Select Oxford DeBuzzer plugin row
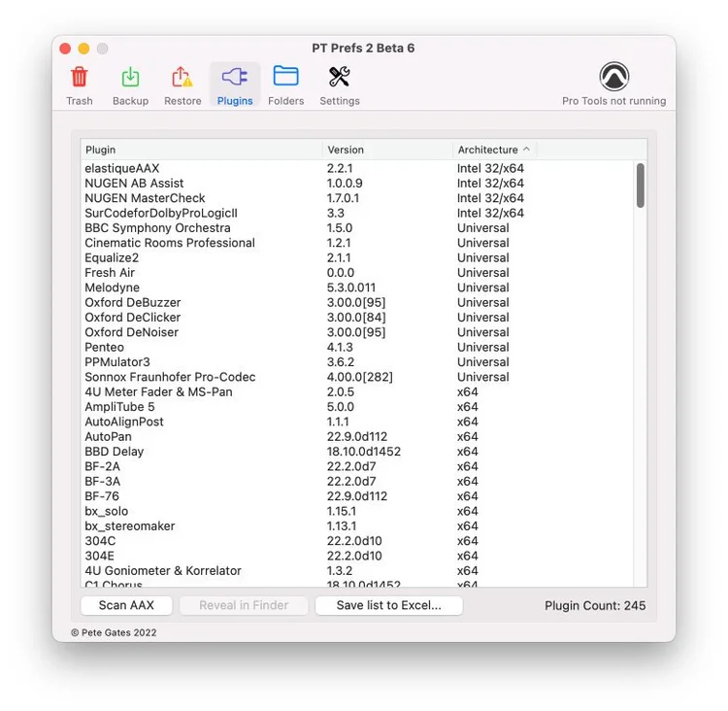The width and height of the screenshot is (728, 711). [x=356, y=302]
